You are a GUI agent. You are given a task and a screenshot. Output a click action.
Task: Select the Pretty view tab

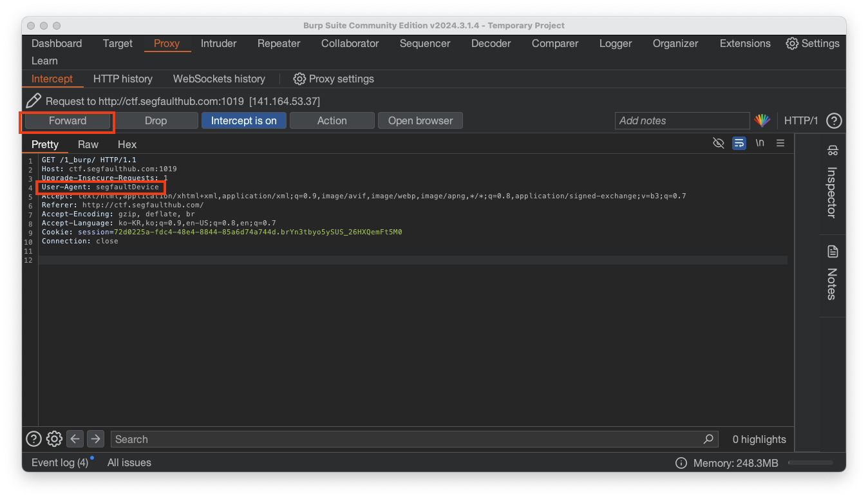pyautogui.click(x=45, y=144)
